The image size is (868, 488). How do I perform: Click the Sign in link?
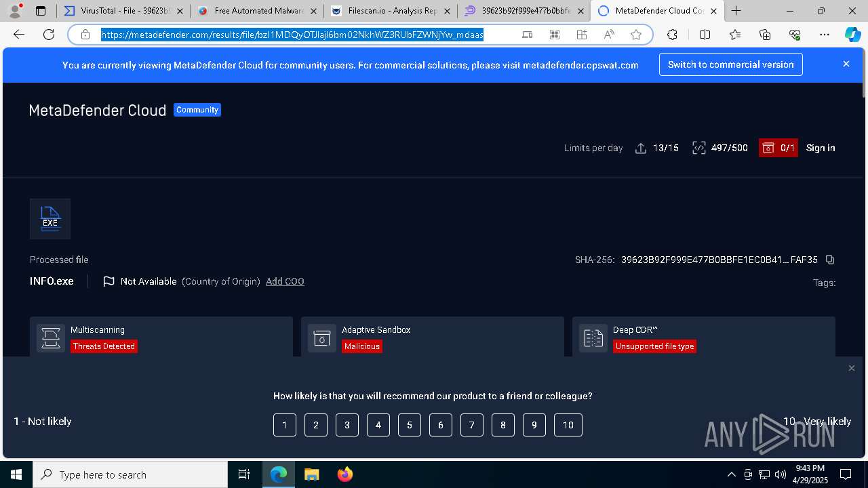click(821, 148)
